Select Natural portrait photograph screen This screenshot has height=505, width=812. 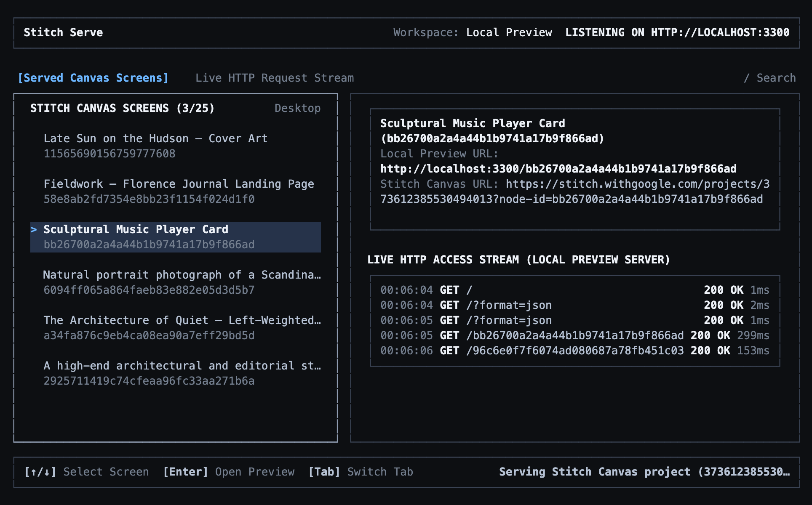176,282
